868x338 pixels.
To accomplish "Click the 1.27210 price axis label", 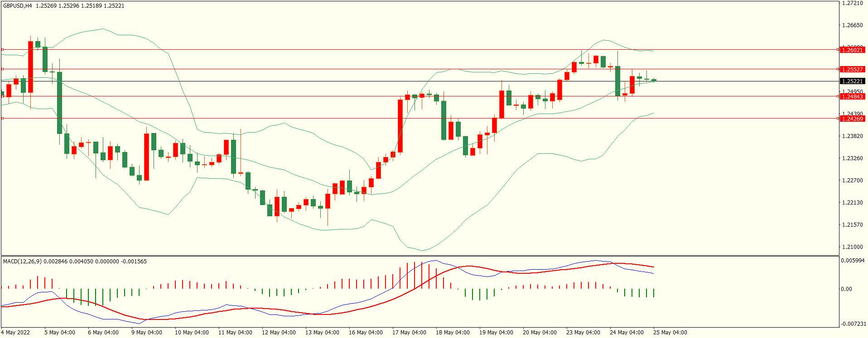I will point(852,3).
